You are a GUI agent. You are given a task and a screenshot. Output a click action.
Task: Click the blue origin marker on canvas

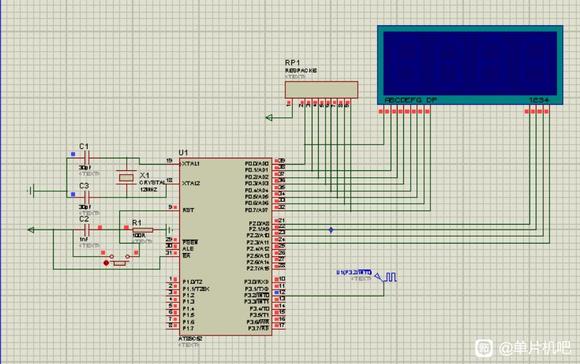click(331, 230)
